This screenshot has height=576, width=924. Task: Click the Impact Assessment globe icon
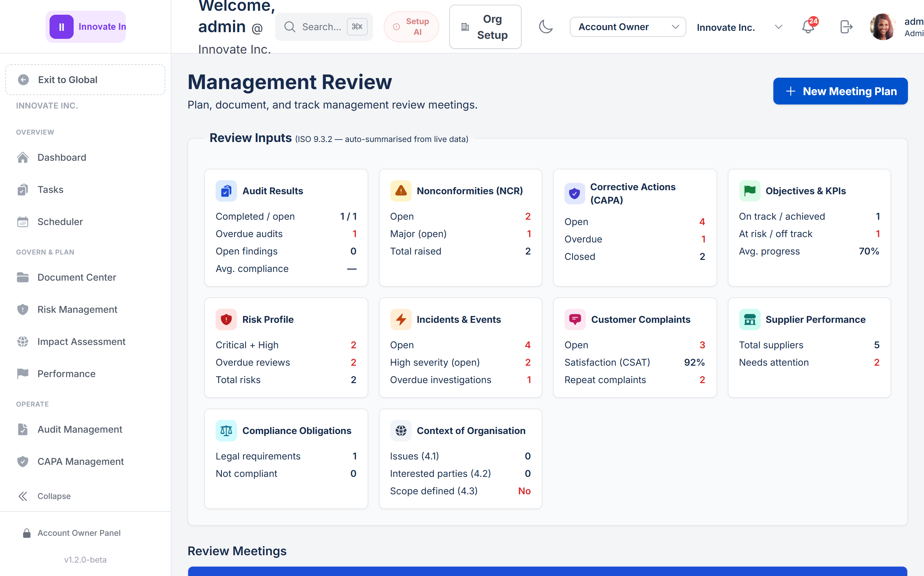coord(23,342)
